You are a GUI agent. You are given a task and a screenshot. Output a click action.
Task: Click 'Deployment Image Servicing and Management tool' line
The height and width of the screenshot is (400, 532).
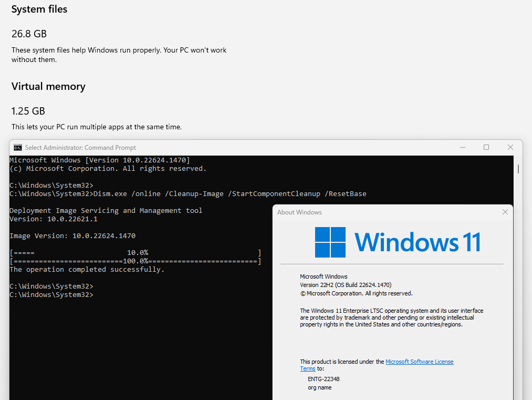(x=106, y=211)
